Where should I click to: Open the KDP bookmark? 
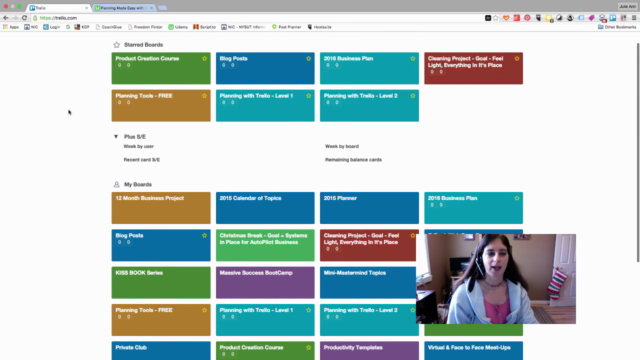point(82,27)
